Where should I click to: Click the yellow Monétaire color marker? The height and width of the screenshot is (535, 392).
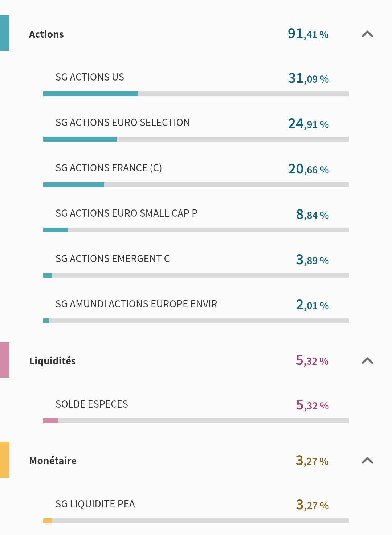[5, 460]
